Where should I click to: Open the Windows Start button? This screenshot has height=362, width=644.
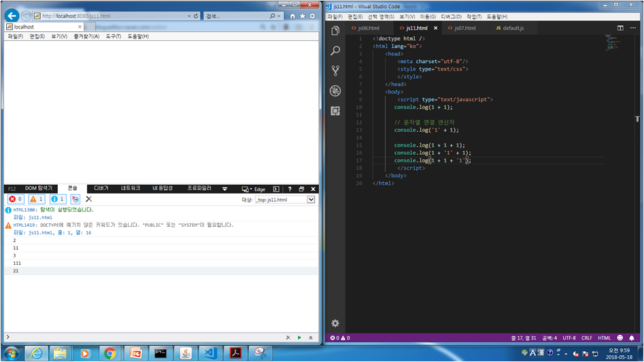[12, 353]
